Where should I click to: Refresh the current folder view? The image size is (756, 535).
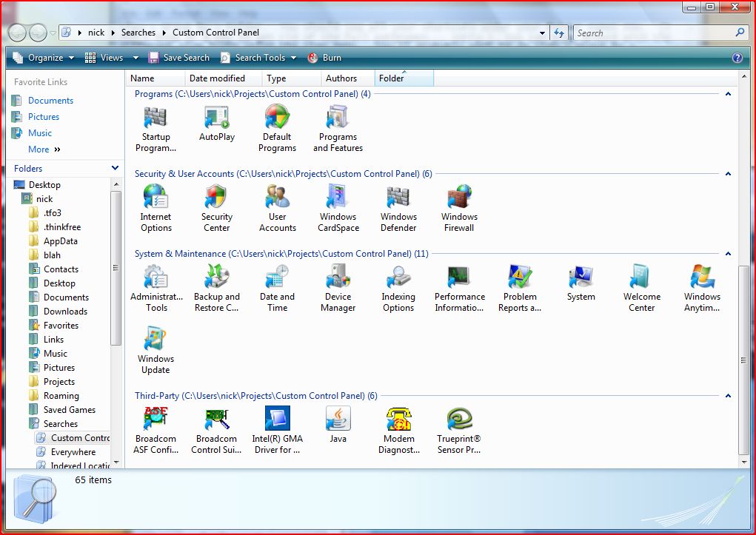[x=559, y=33]
